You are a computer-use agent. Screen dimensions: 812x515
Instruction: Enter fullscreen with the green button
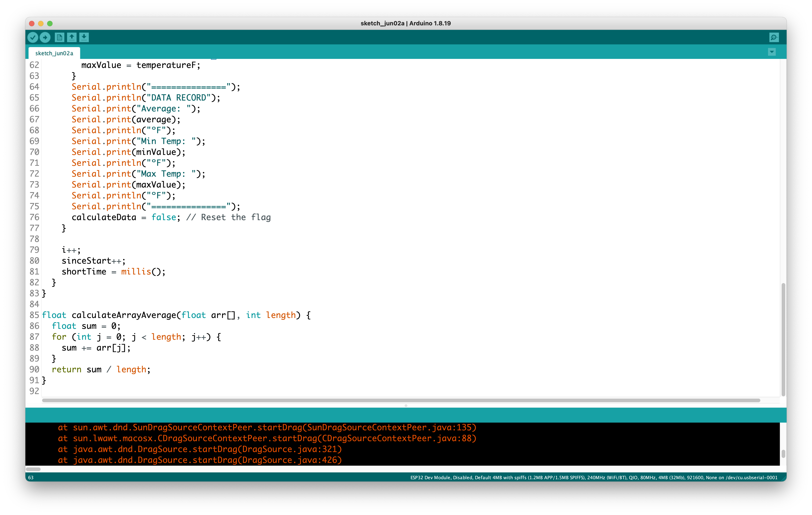(50, 24)
